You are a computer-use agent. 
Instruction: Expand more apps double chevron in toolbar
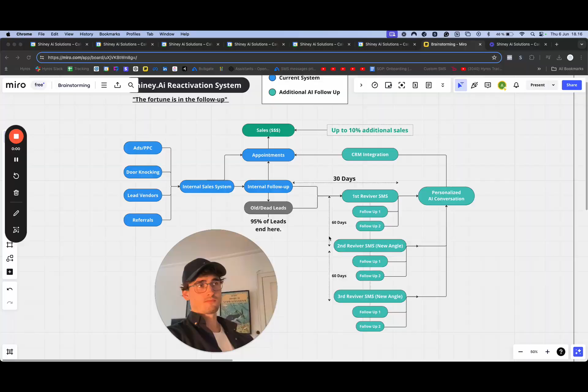point(443,85)
